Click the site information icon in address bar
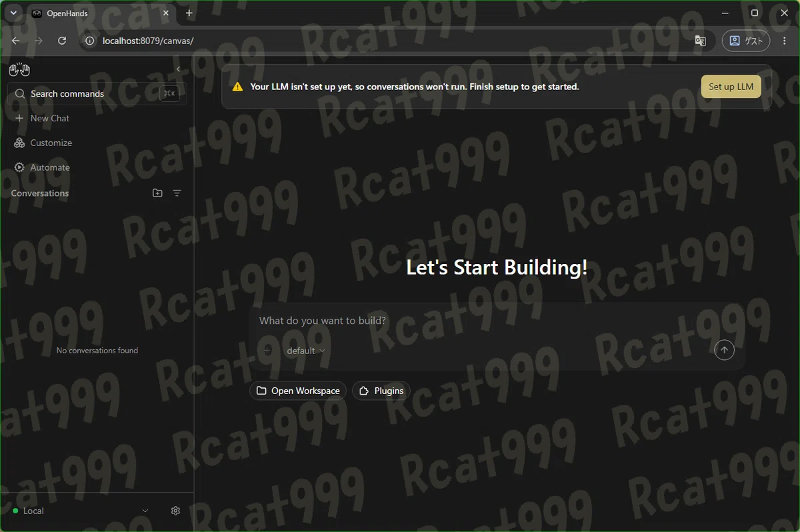 pos(90,41)
